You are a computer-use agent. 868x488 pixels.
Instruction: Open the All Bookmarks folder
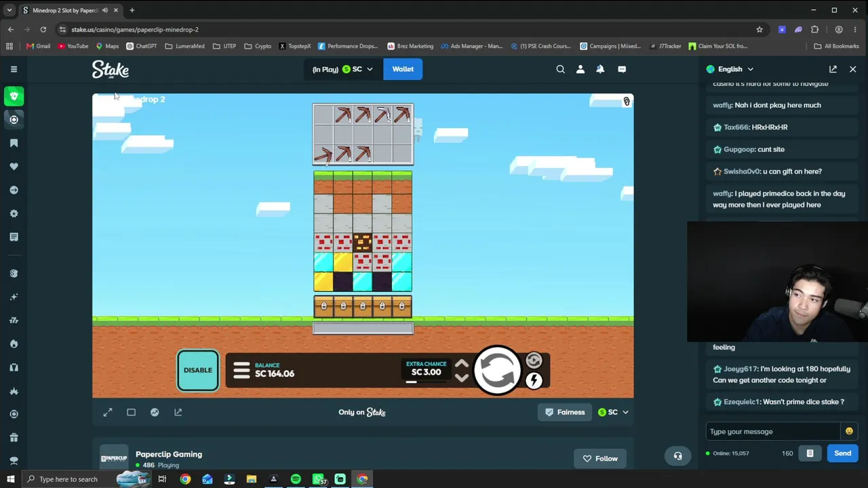click(x=836, y=46)
